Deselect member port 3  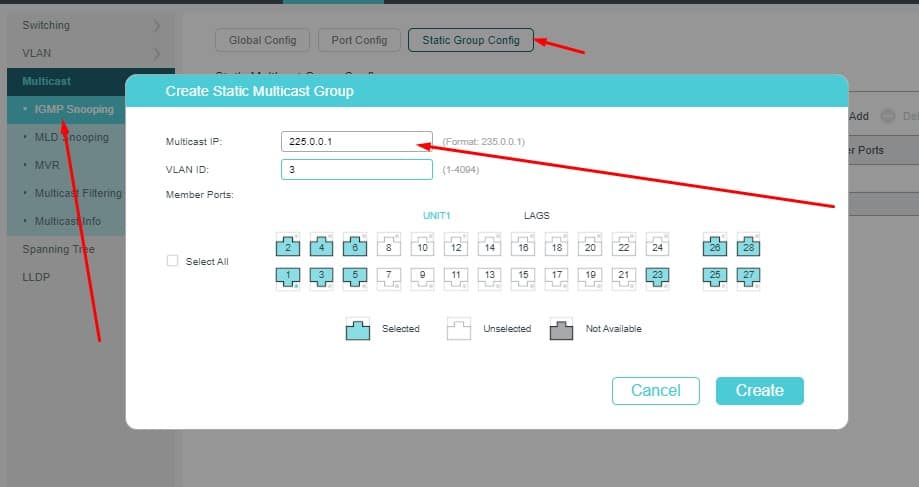tap(321, 278)
